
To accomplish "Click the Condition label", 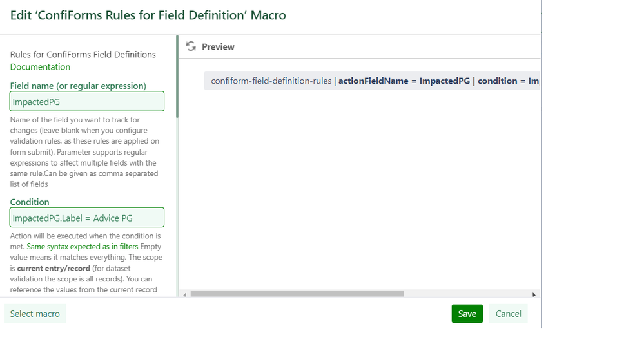I will pyautogui.click(x=30, y=202).
